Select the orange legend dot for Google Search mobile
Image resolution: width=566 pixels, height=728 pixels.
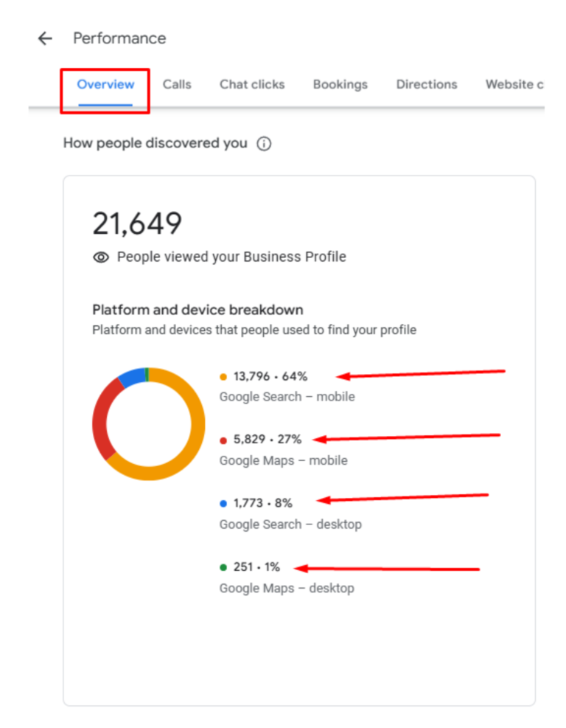[x=223, y=375]
